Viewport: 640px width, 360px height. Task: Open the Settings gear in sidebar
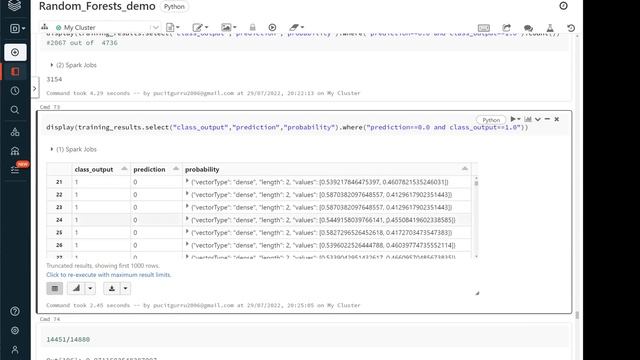tap(15, 331)
